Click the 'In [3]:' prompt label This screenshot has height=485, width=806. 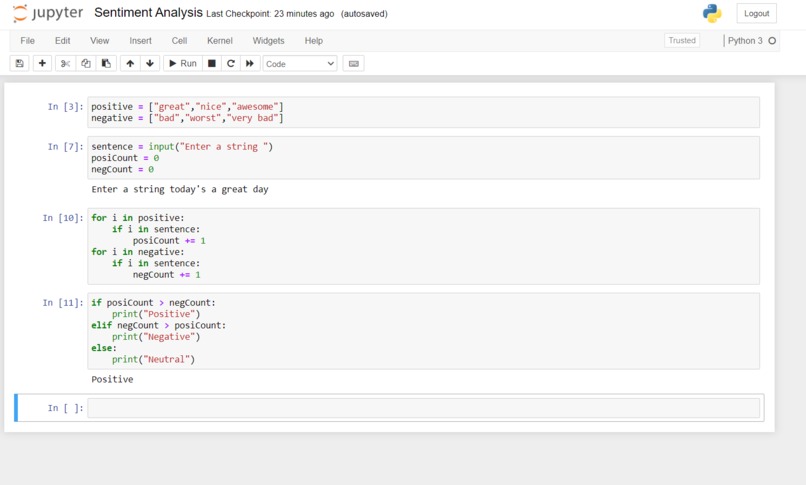pos(65,106)
